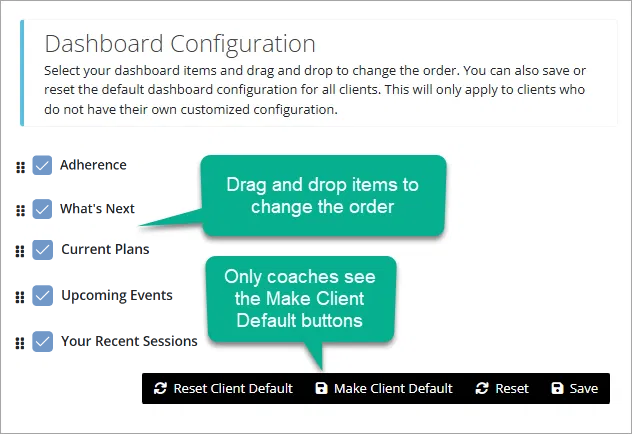Toggle the Your Recent Sessions checkbox
The width and height of the screenshot is (632, 434).
(42, 341)
